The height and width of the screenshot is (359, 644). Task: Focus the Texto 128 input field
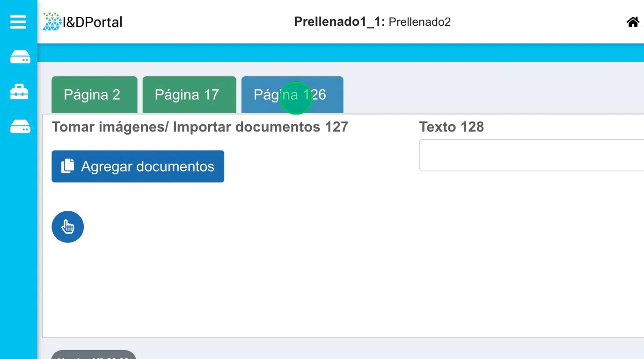coord(531,155)
